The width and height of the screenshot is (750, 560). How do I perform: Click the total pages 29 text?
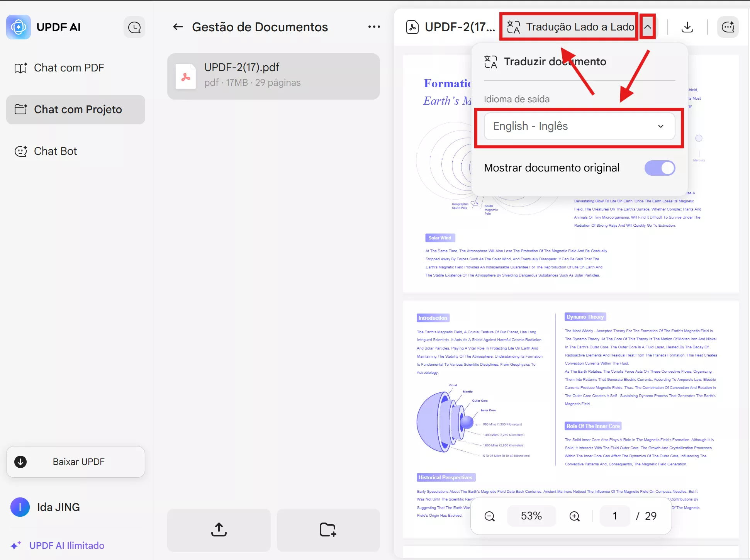(651, 516)
